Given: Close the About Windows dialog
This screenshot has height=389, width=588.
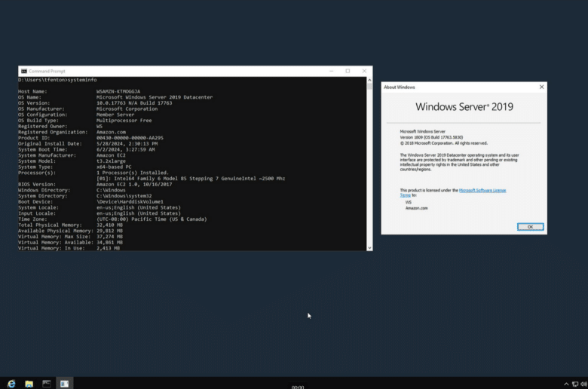Looking at the screenshot, I should pyautogui.click(x=541, y=87).
